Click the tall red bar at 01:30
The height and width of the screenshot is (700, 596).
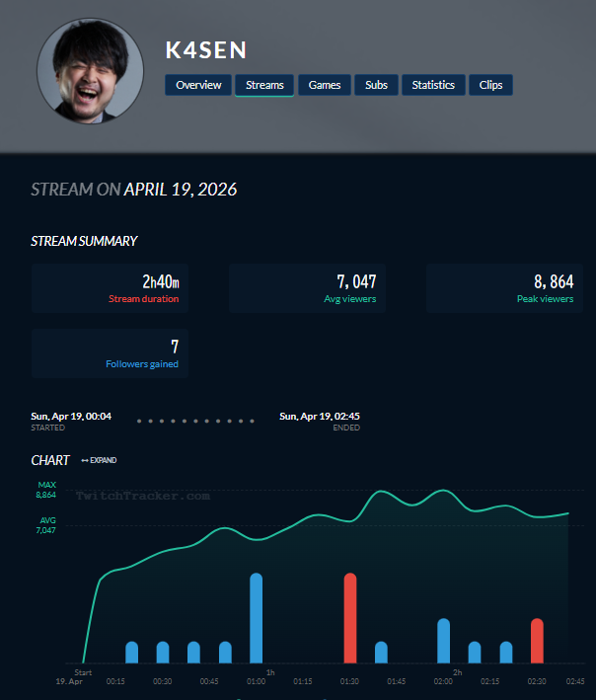click(x=350, y=618)
